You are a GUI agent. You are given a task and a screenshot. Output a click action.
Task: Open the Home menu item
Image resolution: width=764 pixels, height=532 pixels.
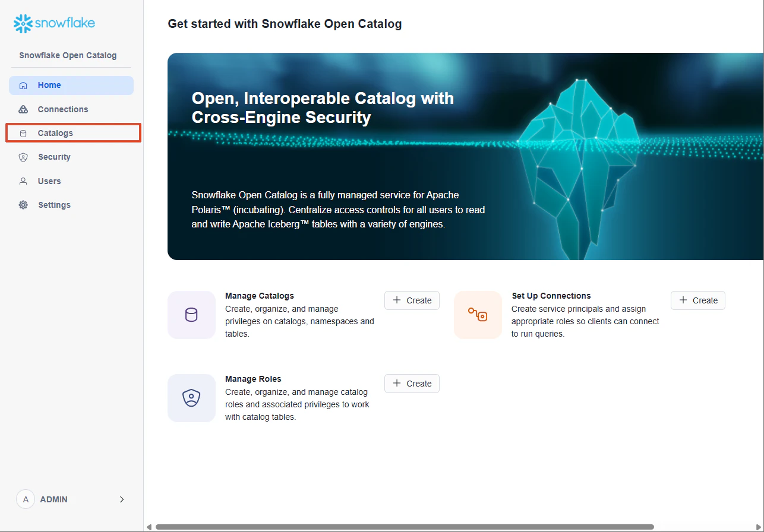click(71, 85)
